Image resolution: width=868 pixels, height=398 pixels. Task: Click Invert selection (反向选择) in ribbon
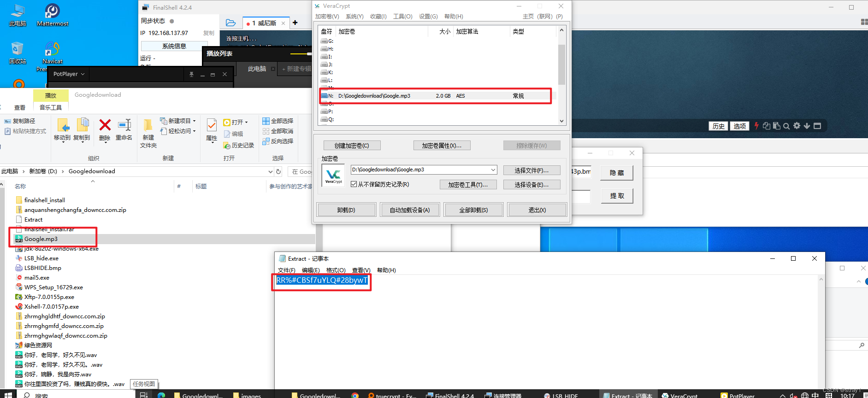pos(278,141)
